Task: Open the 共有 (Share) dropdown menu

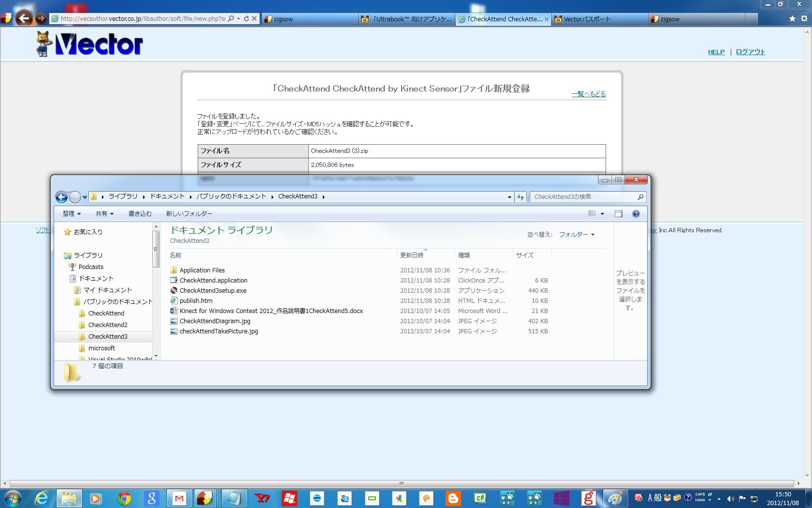Action: click(104, 214)
